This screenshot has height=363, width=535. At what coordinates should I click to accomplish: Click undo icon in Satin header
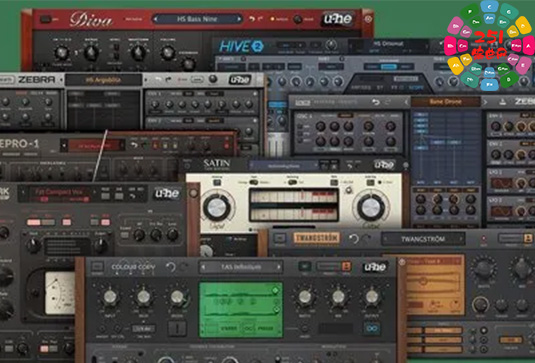349,165
